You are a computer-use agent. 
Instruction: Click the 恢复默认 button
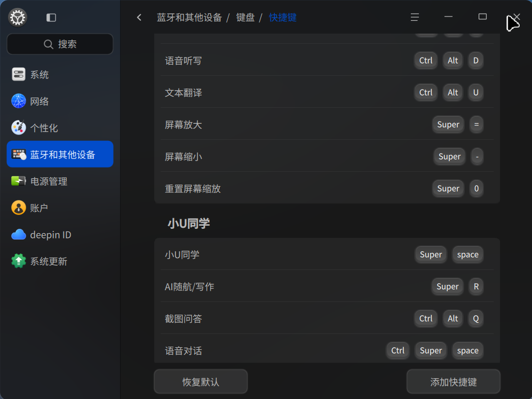coord(201,382)
